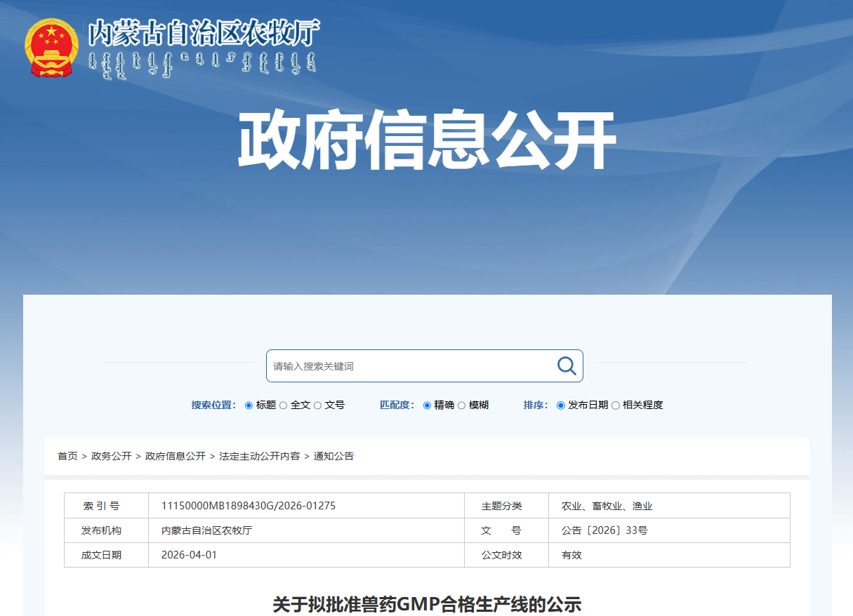Select 文号 search position radio button
The width and height of the screenshot is (853, 616).
[x=318, y=406]
